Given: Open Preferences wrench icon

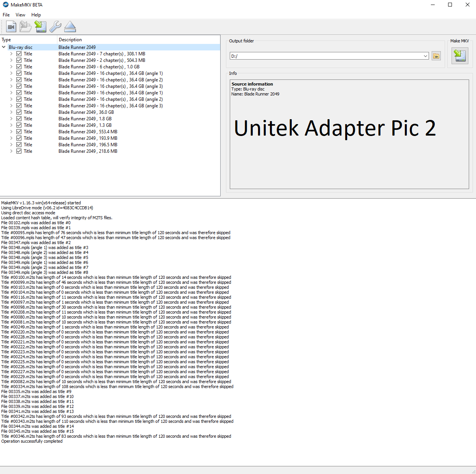Looking at the screenshot, I should 55,27.
